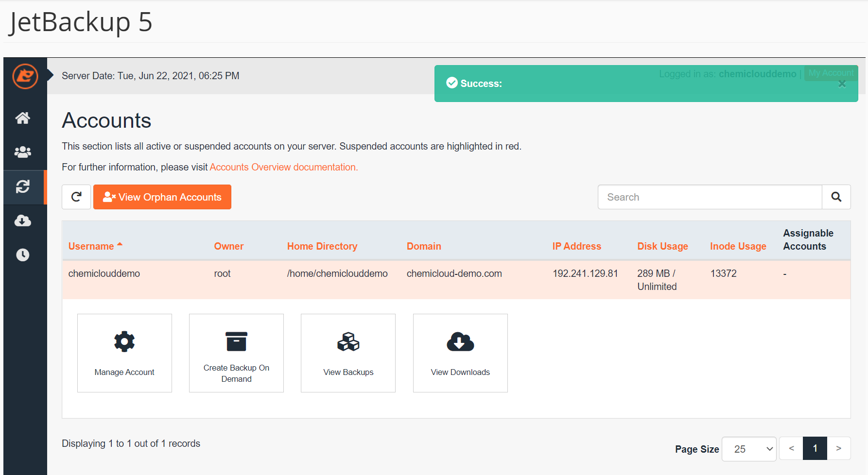Select Create Backup On Demand archive icon
868x475 pixels.
236,341
